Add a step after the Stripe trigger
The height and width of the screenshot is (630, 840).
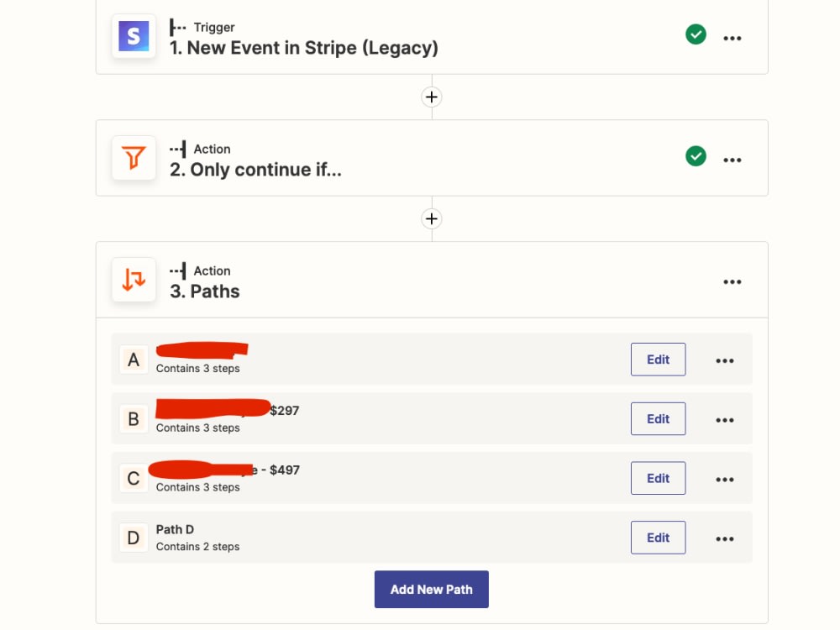431,97
